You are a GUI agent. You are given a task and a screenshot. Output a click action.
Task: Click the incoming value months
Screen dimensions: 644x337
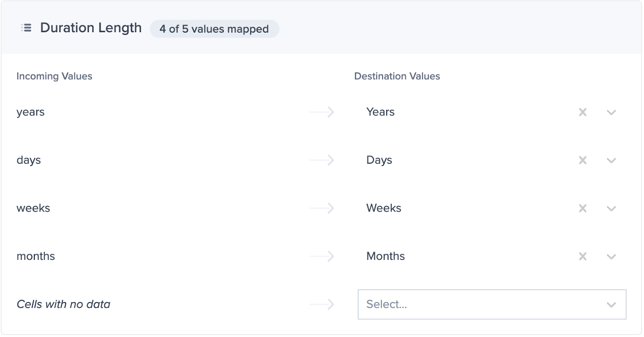pyautogui.click(x=35, y=256)
